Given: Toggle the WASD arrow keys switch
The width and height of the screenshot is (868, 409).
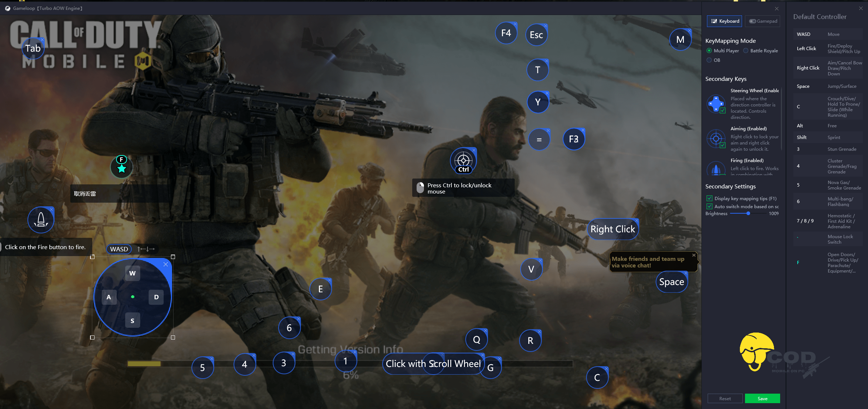Looking at the screenshot, I should pos(146,249).
